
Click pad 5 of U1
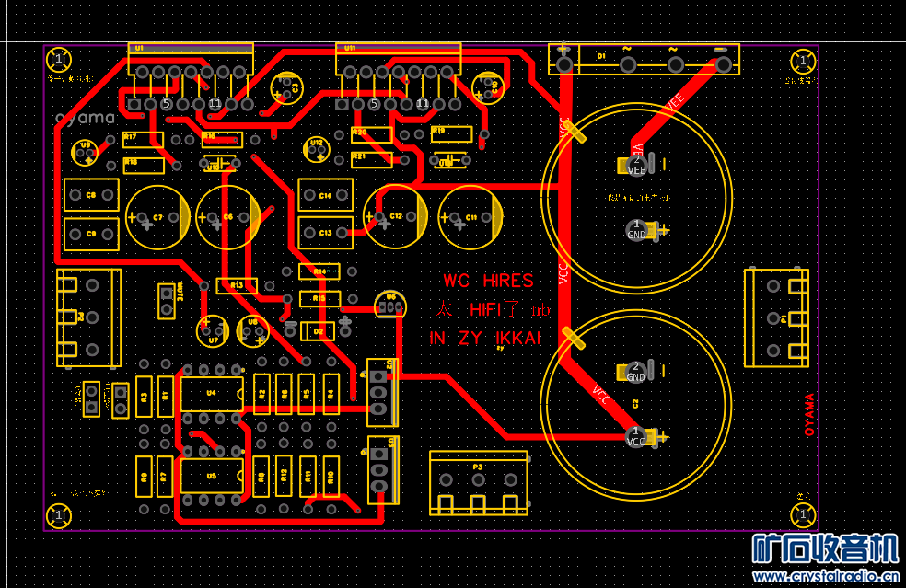point(167,104)
